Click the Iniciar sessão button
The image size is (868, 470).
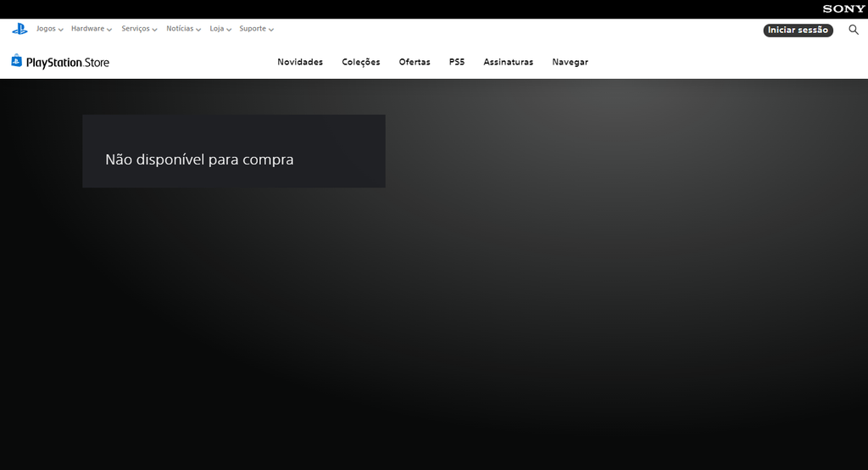tap(798, 30)
